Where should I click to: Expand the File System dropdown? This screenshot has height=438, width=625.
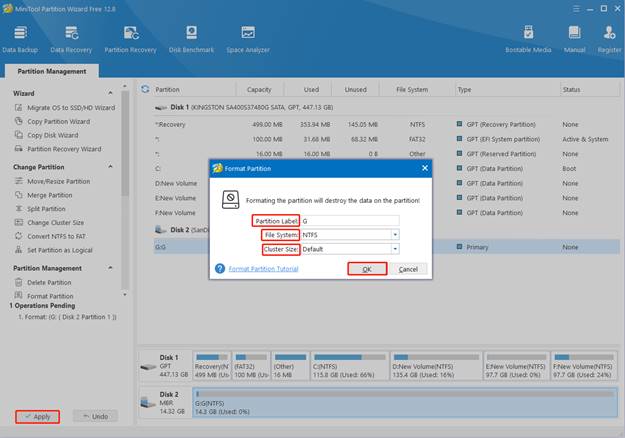coord(395,235)
